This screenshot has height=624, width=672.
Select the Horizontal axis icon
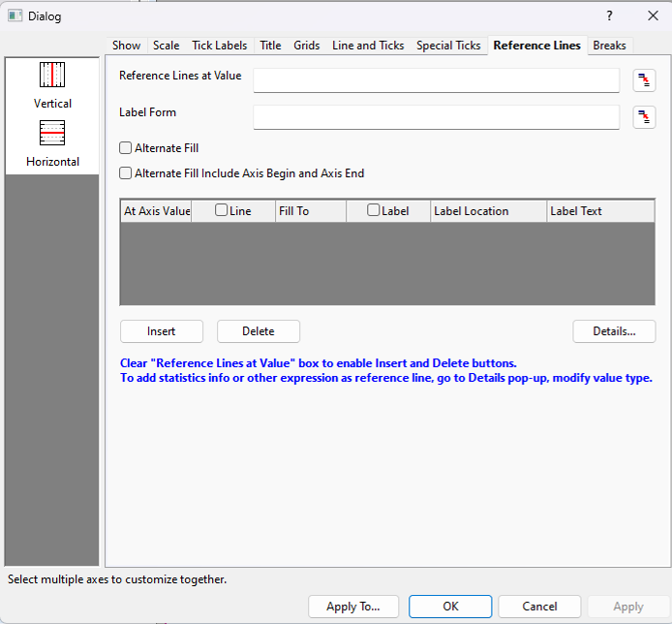tap(52, 133)
